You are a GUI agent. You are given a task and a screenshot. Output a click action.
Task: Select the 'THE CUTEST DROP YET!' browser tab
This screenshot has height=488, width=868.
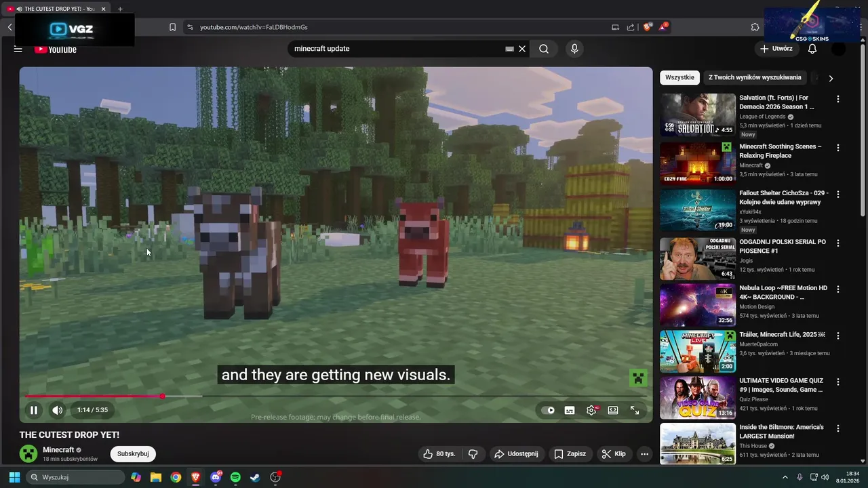point(57,9)
